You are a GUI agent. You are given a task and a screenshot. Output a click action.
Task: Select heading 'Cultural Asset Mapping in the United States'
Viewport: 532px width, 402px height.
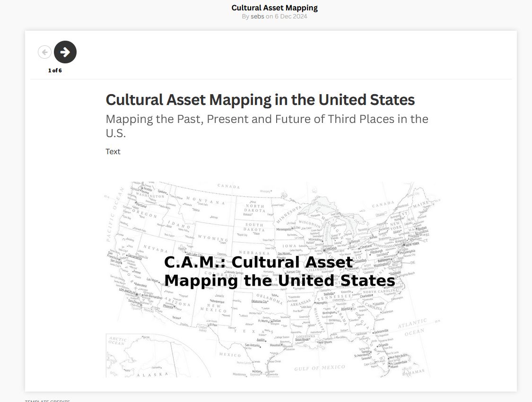click(260, 100)
